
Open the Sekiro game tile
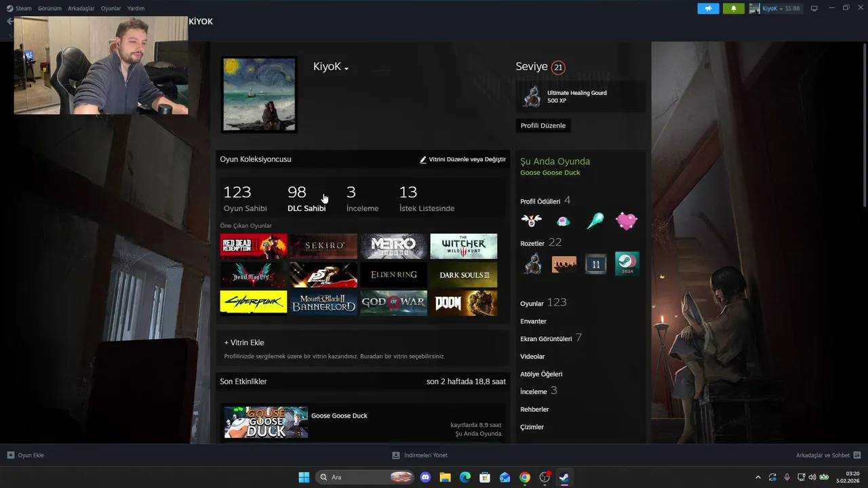(323, 246)
